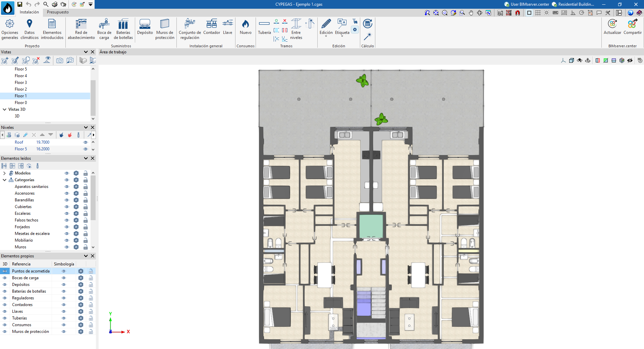This screenshot has height=349, width=644.
Task: Select Floor 5 view
Action: click(x=21, y=69)
